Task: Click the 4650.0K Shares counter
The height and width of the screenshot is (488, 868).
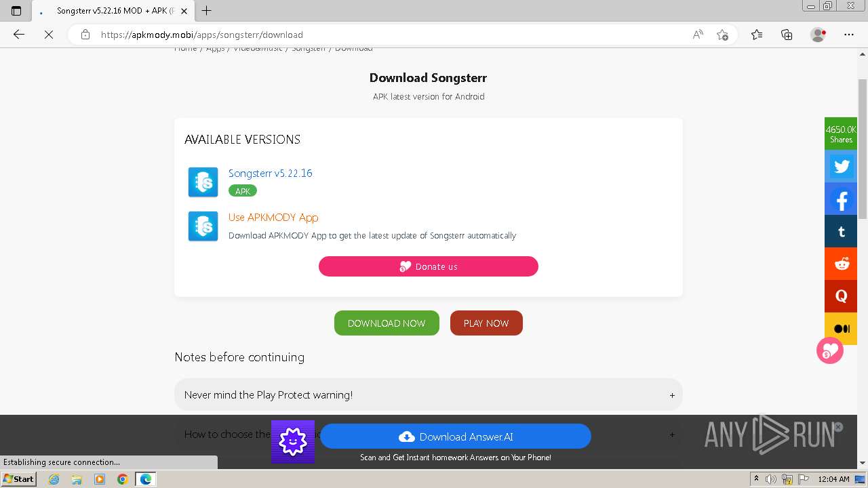Action: tap(841, 134)
